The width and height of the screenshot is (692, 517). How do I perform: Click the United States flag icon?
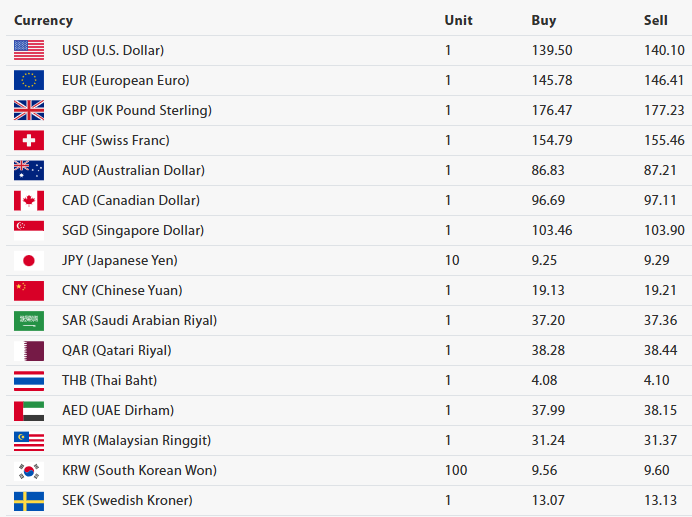[29, 50]
